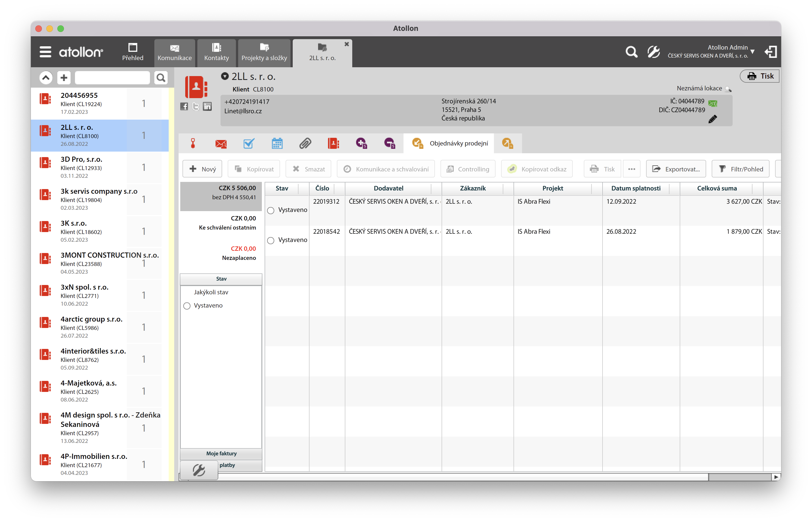Click the logout icon at top right

coord(770,52)
